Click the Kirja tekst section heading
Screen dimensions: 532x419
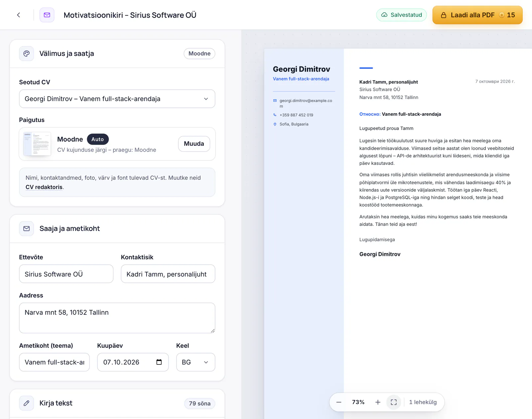pyautogui.click(x=56, y=403)
